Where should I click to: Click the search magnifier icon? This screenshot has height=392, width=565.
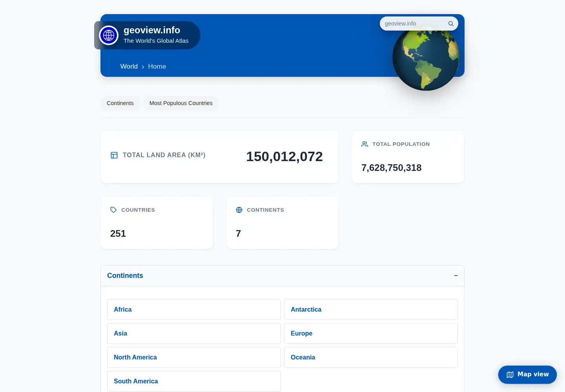tap(451, 24)
